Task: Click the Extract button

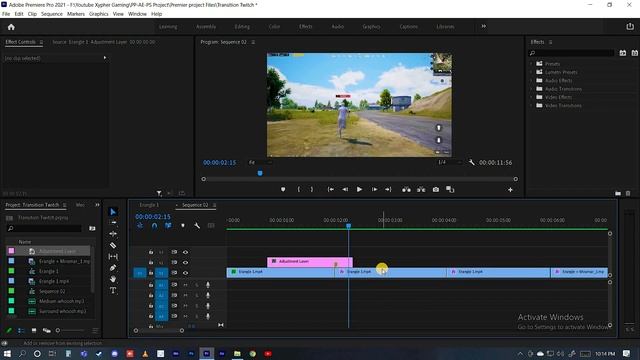Action: 421,189
